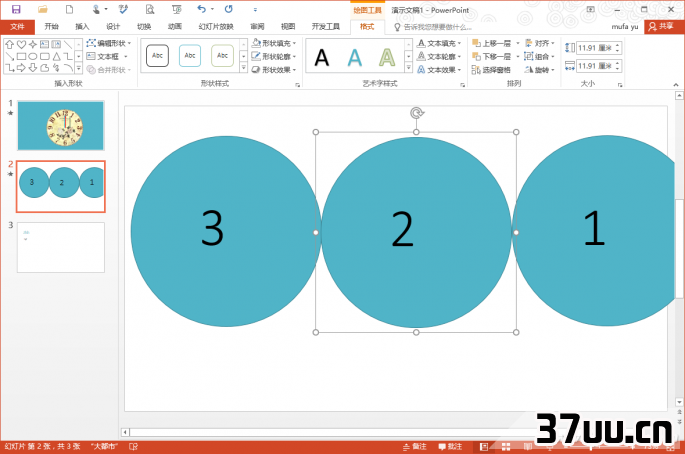Click the 共享 Share button
685x454 pixels.
661,27
